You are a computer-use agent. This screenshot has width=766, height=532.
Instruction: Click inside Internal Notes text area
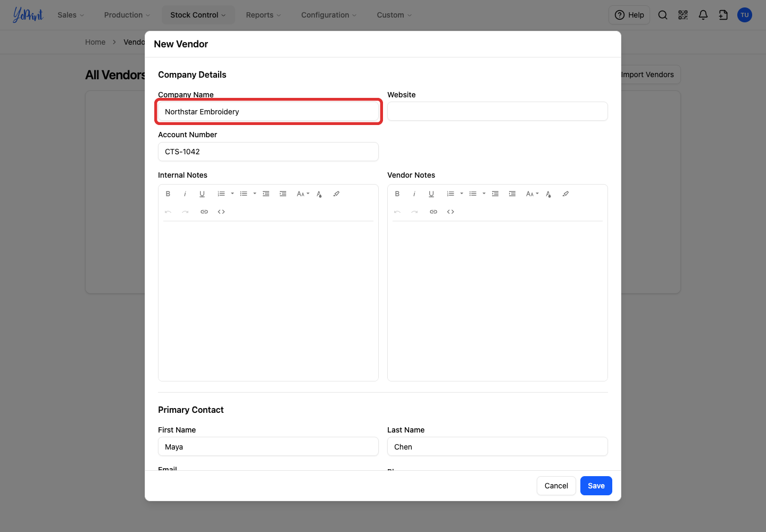pyautogui.click(x=268, y=301)
